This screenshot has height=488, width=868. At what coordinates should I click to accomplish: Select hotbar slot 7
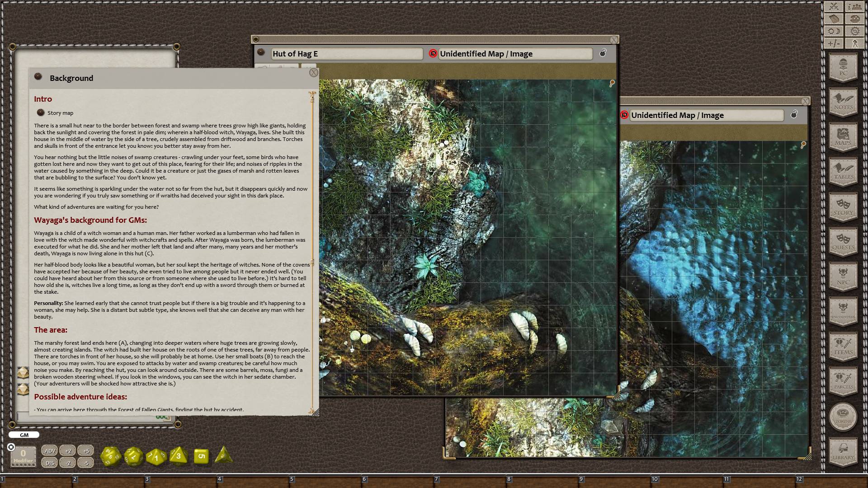[x=470, y=480]
